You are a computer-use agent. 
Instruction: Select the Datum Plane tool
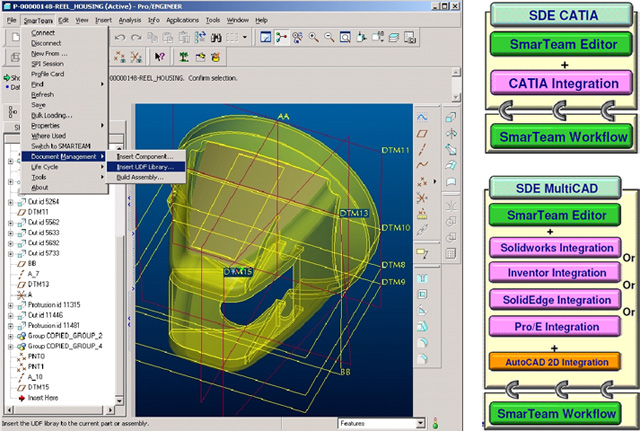[x=422, y=133]
